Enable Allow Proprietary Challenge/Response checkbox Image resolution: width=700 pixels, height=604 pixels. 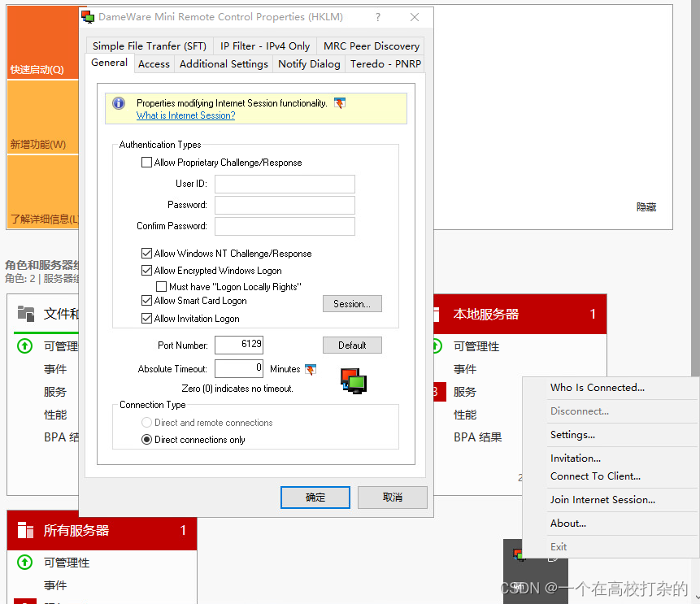click(x=146, y=162)
